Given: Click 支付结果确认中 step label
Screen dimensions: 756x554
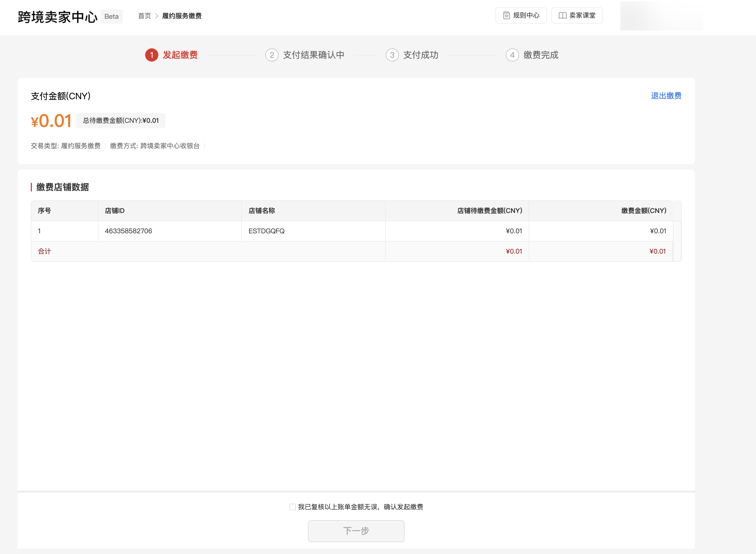Looking at the screenshot, I should tap(313, 55).
